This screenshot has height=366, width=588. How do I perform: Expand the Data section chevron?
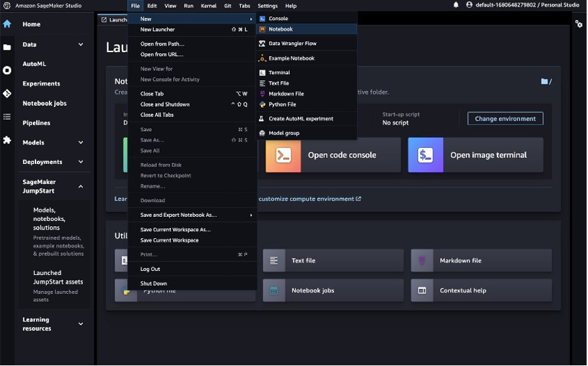coord(81,44)
